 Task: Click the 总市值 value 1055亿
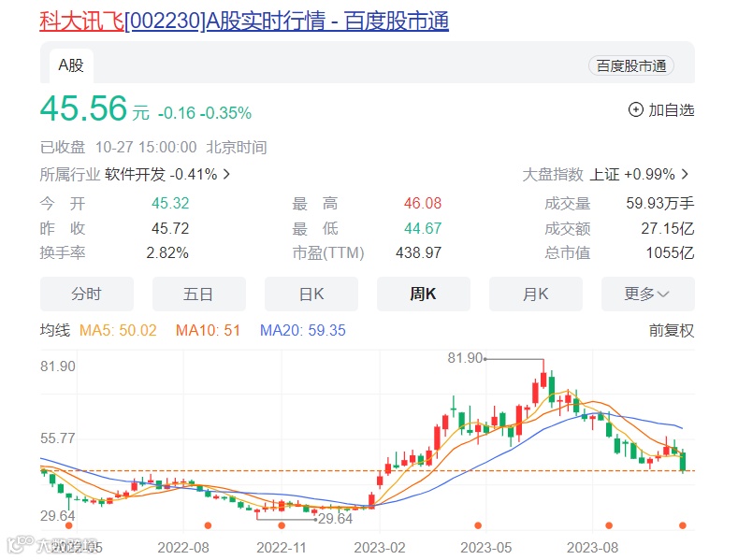coord(671,252)
